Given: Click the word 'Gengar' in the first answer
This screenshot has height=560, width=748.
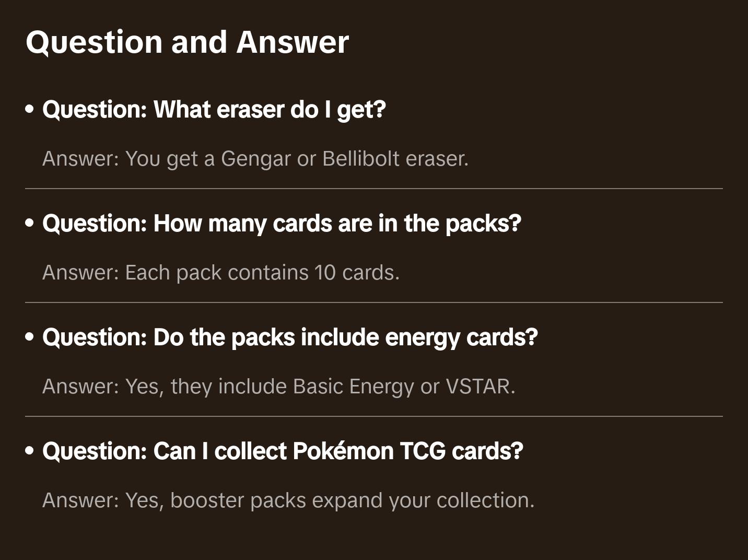Looking at the screenshot, I should tap(255, 159).
